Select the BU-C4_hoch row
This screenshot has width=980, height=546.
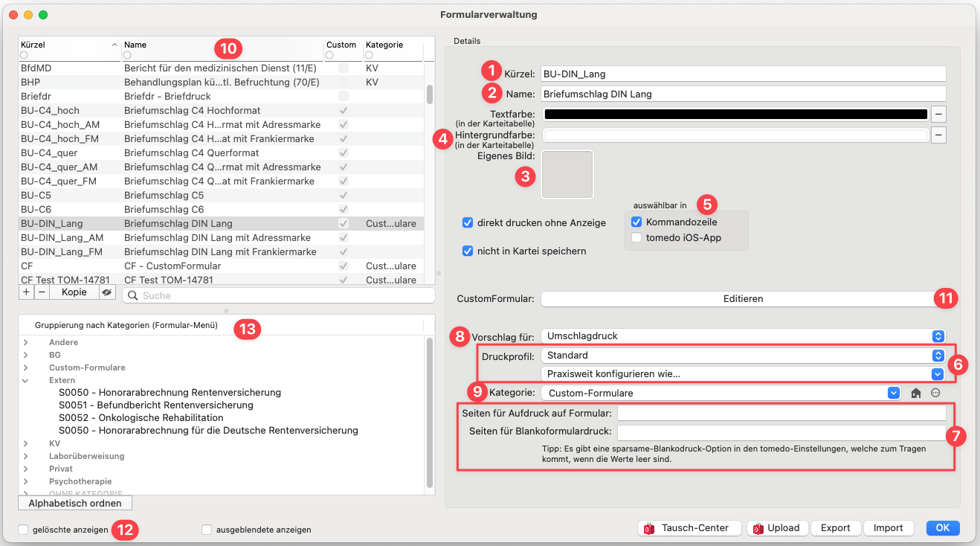tap(222, 110)
